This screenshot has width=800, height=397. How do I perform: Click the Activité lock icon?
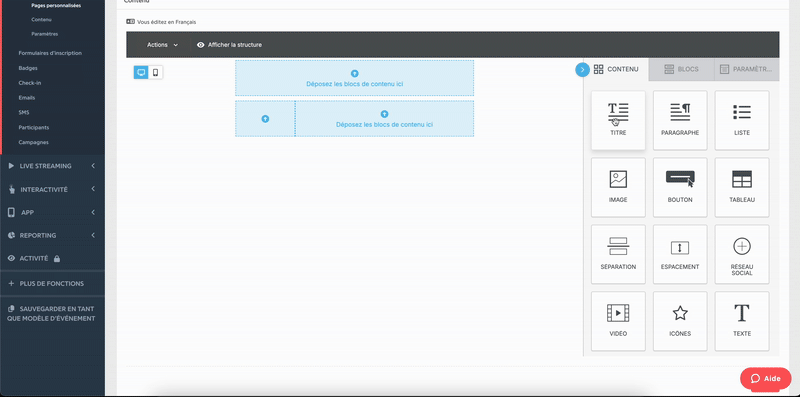pyautogui.click(x=57, y=259)
